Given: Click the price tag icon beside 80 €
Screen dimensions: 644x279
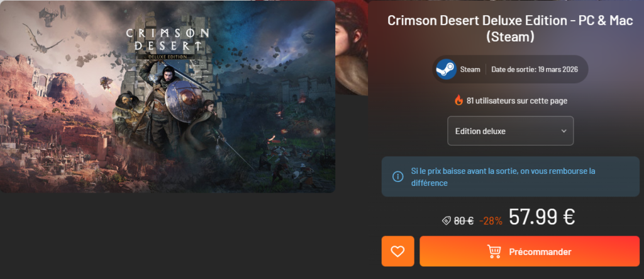Looking at the screenshot, I should (447, 221).
